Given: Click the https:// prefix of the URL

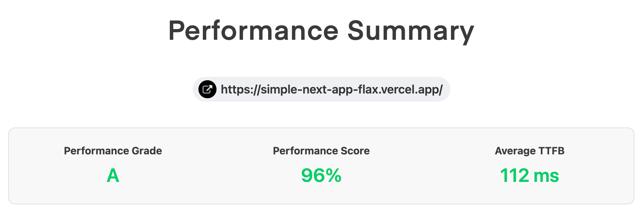Looking at the screenshot, I should (240, 89).
